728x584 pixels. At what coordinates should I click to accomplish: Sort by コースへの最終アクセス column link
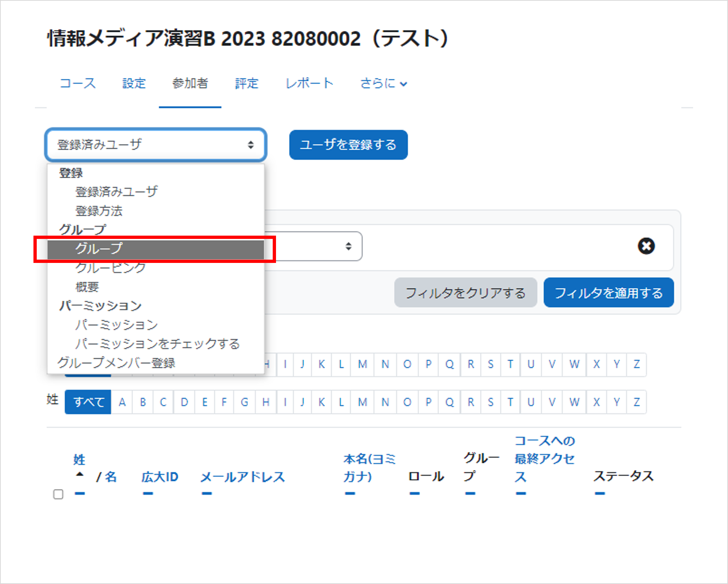pyautogui.click(x=545, y=459)
